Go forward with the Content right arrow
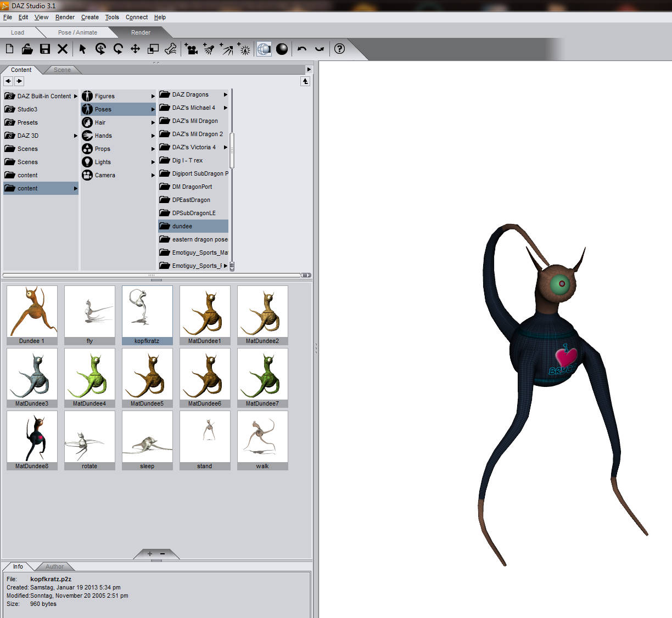Viewport: 672px width, 618px height. click(19, 81)
